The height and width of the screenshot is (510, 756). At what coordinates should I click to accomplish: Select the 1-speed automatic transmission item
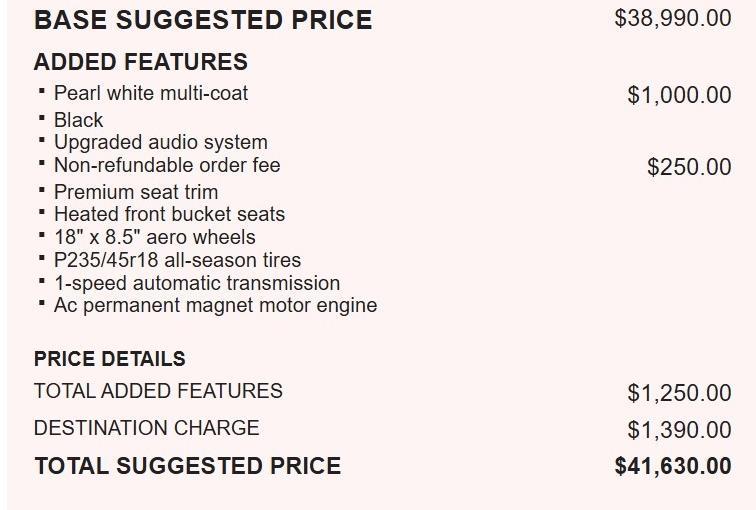tap(197, 283)
